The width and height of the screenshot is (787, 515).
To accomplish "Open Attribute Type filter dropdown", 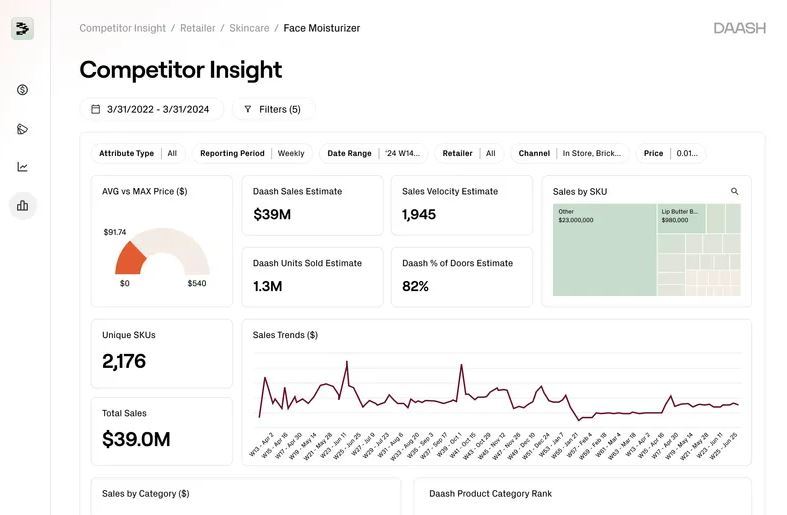I will [x=138, y=153].
